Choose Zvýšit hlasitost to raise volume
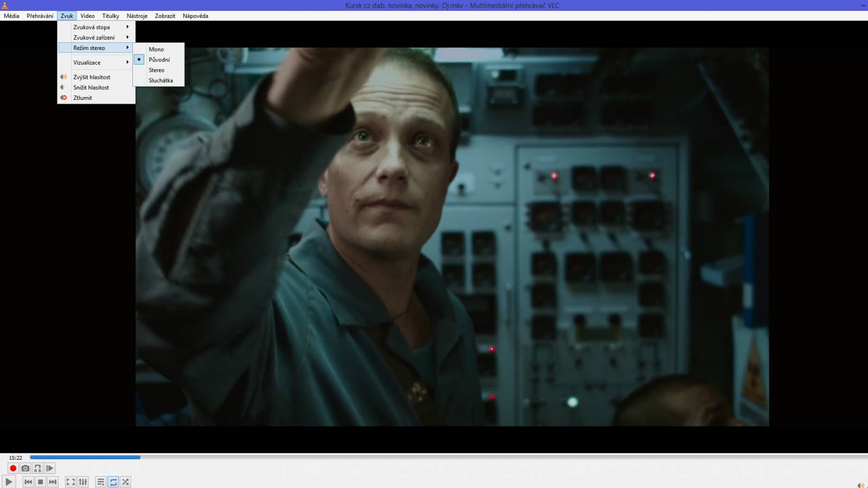 click(x=96, y=77)
